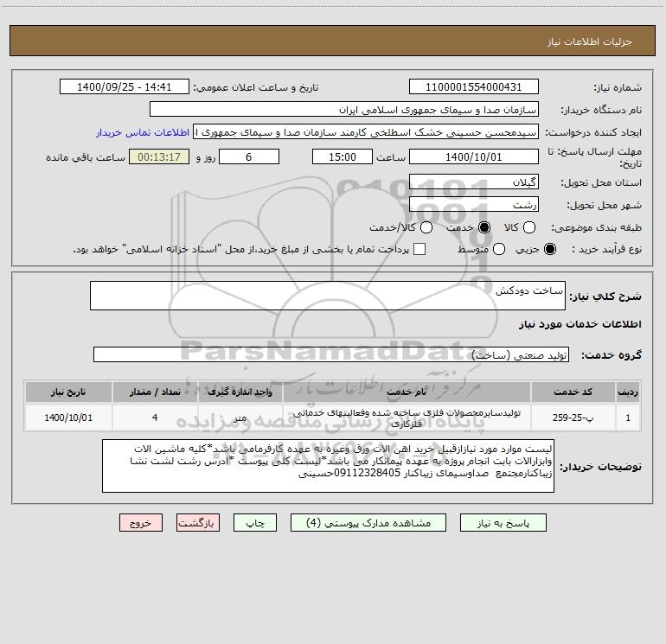
Task: Click the ردیف column header
Action: tap(628, 392)
